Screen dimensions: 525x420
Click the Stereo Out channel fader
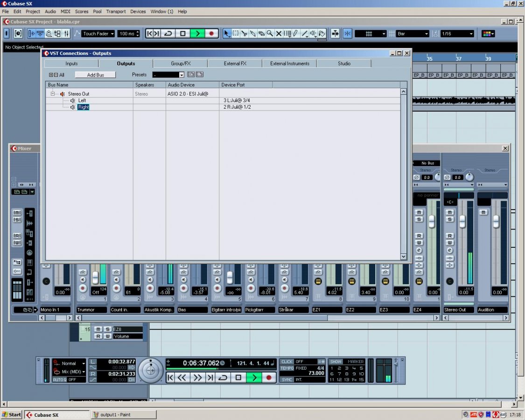coord(462,222)
